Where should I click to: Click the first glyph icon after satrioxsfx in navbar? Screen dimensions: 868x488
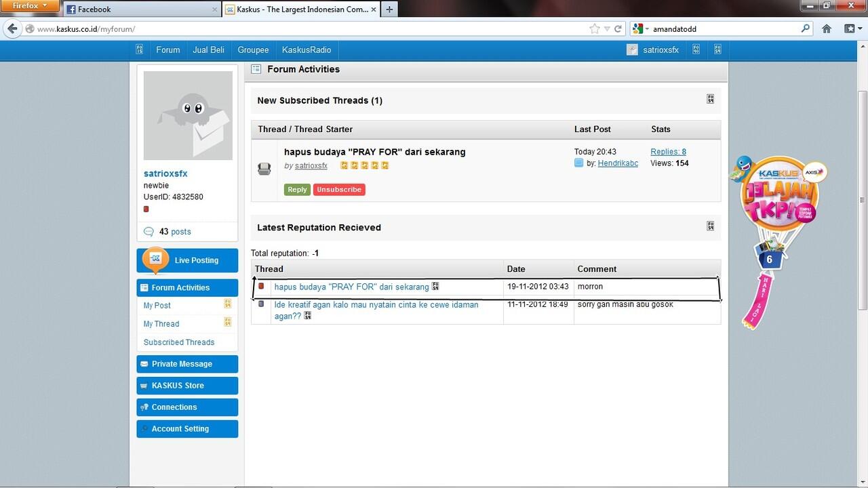point(696,49)
